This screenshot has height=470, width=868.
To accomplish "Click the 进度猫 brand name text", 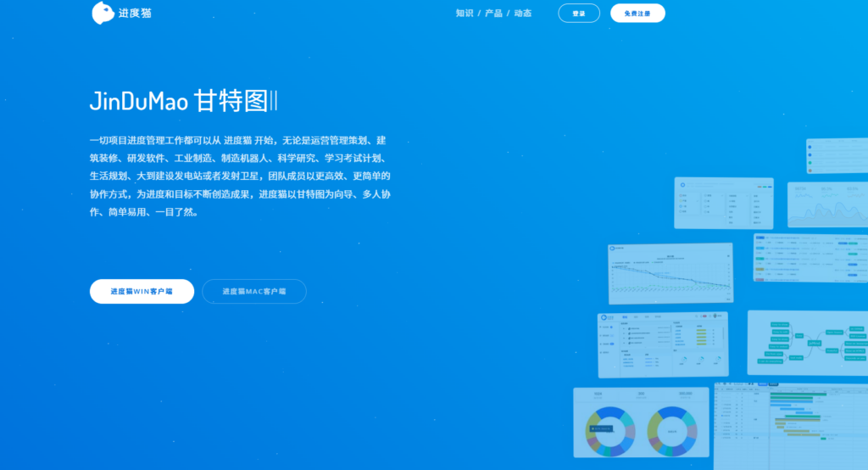I will 136,14.
